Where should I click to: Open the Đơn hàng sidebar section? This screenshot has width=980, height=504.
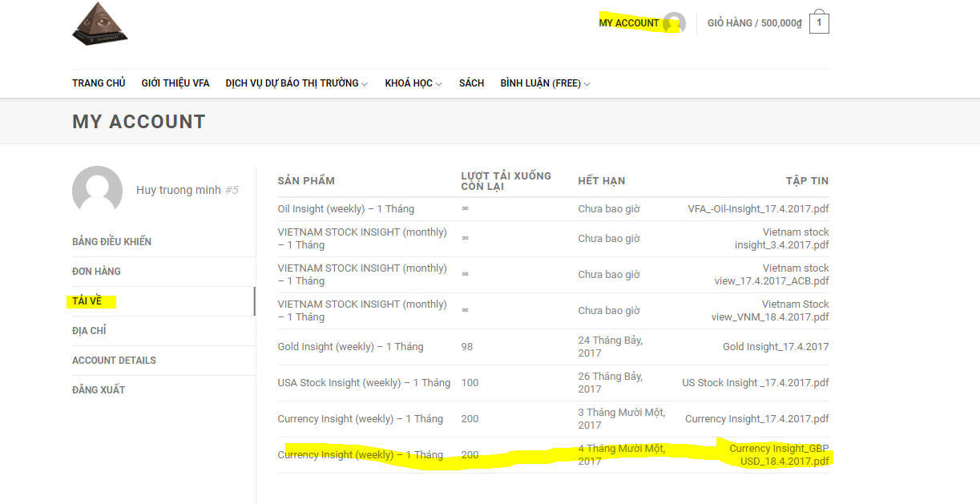coord(96,272)
